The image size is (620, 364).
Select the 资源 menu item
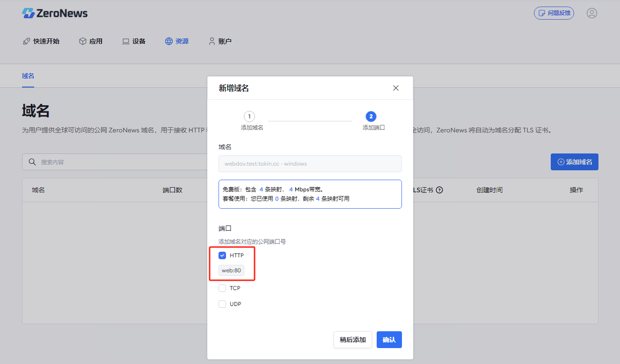(177, 41)
